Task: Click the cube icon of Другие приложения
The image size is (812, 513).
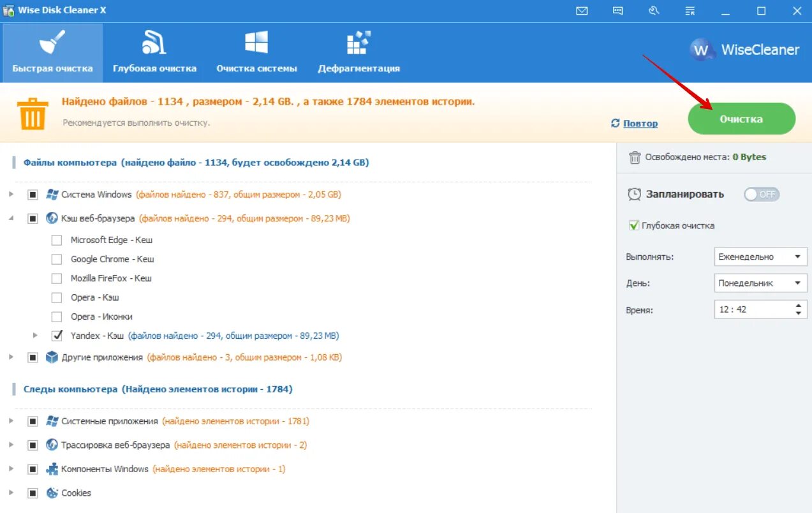Action: [52, 357]
